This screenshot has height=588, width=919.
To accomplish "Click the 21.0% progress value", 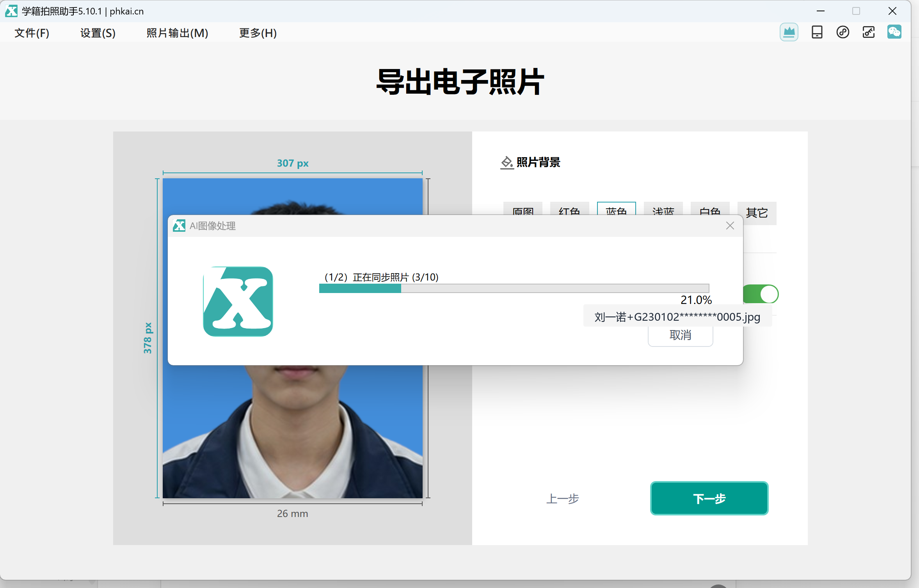I will coord(696,300).
